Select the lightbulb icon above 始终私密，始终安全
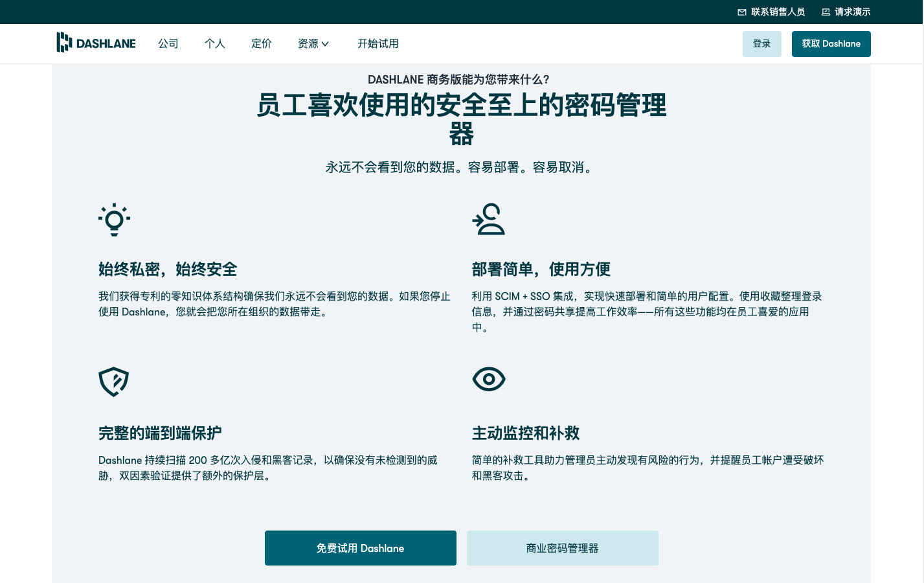The width and height of the screenshot is (924, 583). 114,220
